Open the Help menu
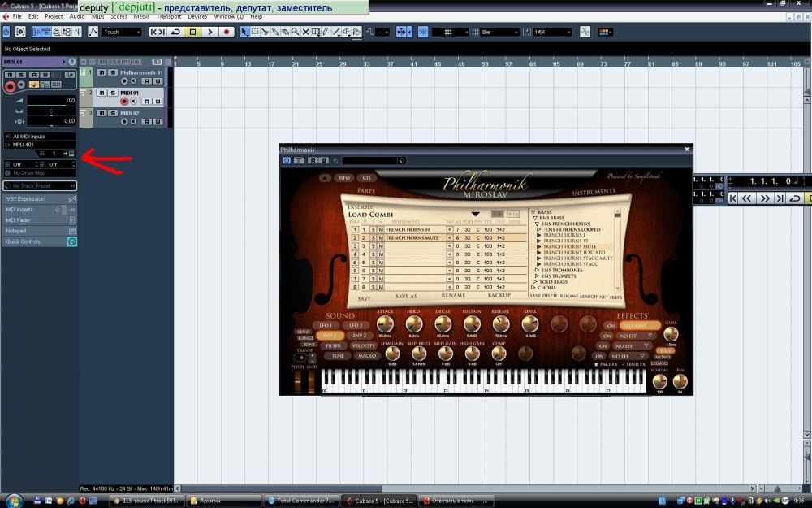812x508 pixels. pyautogui.click(x=257, y=16)
